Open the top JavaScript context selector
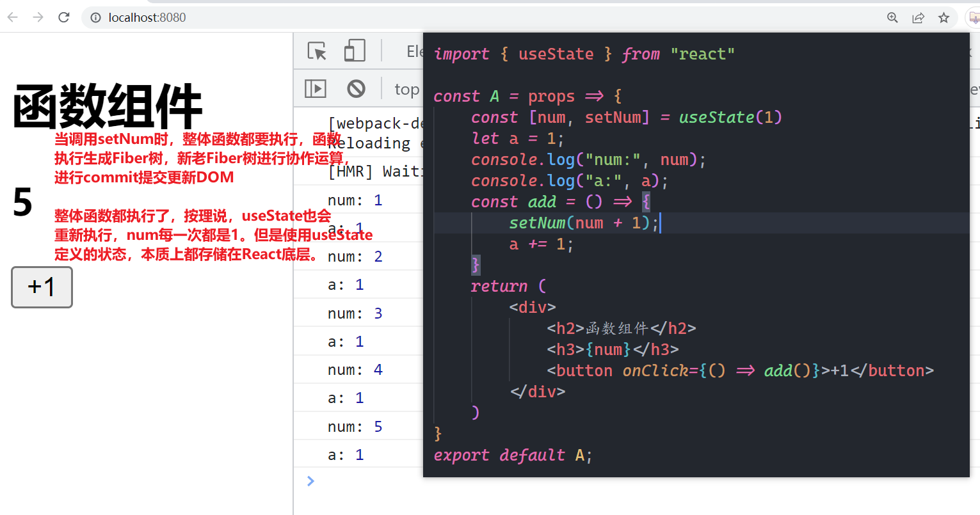The image size is (980, 515). [x=407, y=89]
